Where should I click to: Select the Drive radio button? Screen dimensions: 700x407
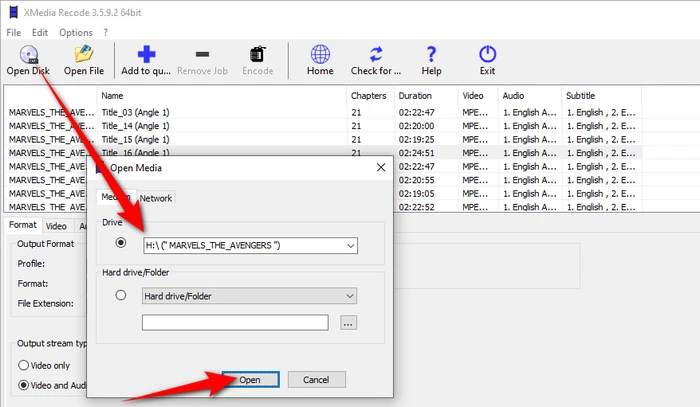tap(123, 243)
